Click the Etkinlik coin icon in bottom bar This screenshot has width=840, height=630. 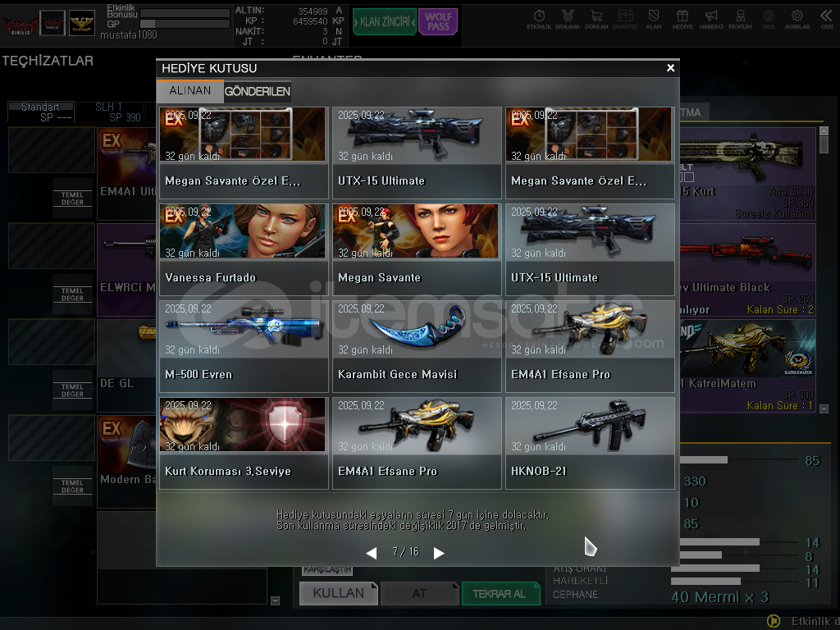pos(774,621)
